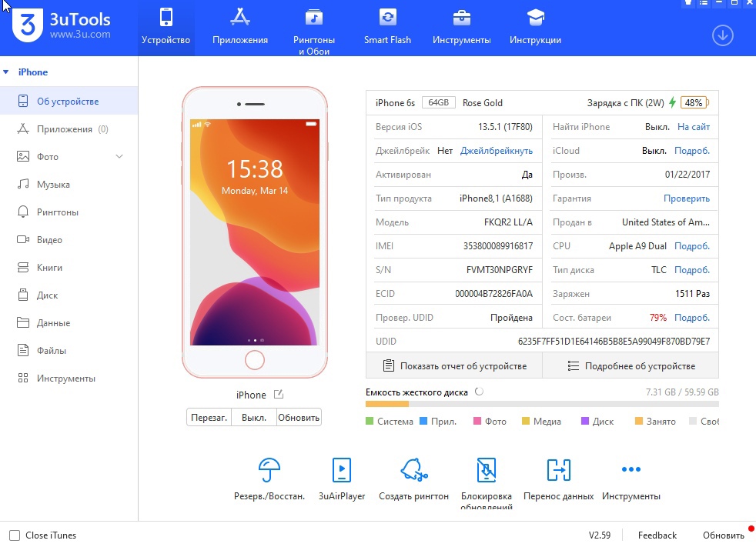Click the pink Фото legend swatch
Image resolution: width=756 pixels, height=547 pixels.
[477, 422]
